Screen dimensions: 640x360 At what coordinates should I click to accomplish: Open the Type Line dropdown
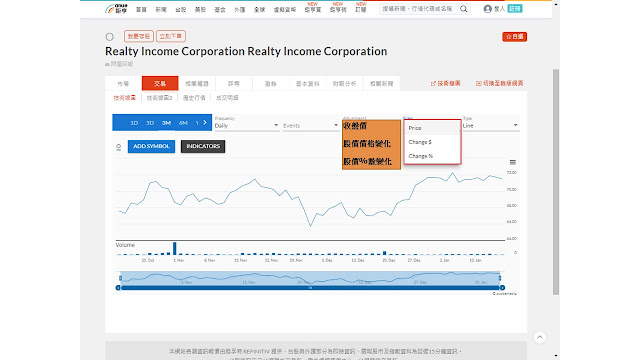[490, 125]
